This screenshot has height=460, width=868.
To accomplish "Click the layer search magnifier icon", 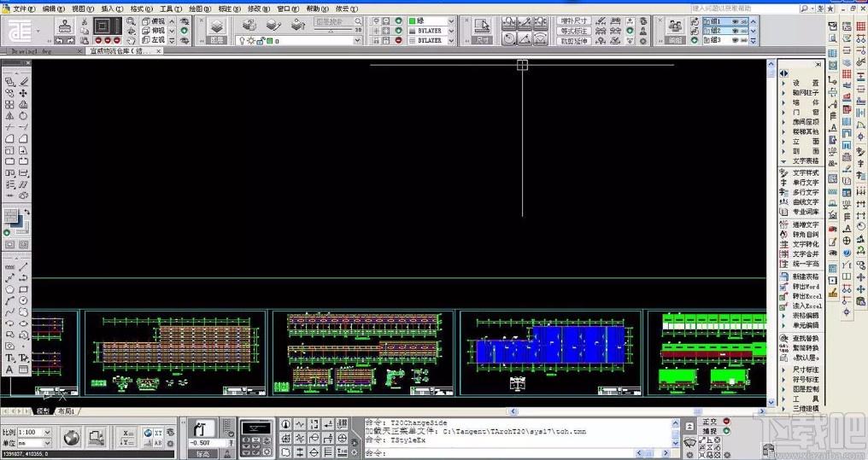I will 359,21.
